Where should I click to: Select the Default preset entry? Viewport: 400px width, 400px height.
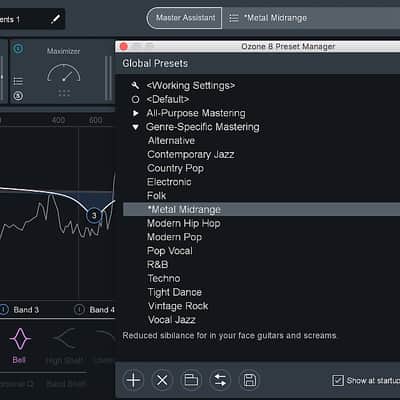pyautogui.click(x=168, y=99)
